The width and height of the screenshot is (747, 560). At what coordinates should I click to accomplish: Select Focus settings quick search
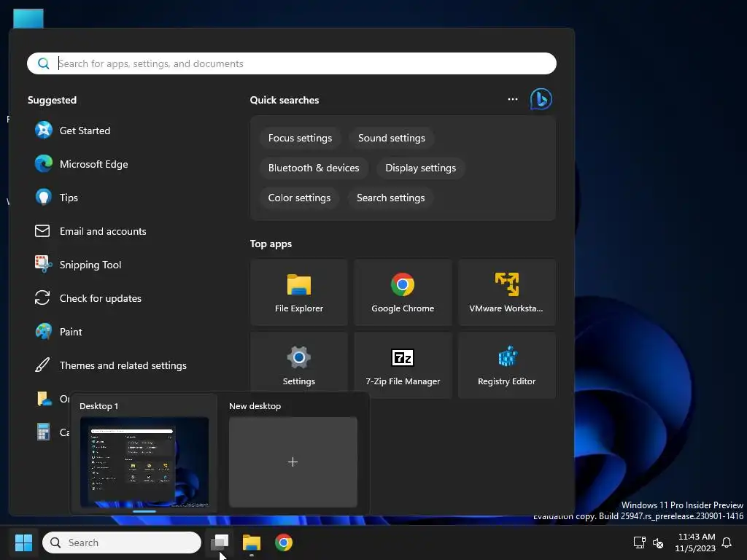300,138
